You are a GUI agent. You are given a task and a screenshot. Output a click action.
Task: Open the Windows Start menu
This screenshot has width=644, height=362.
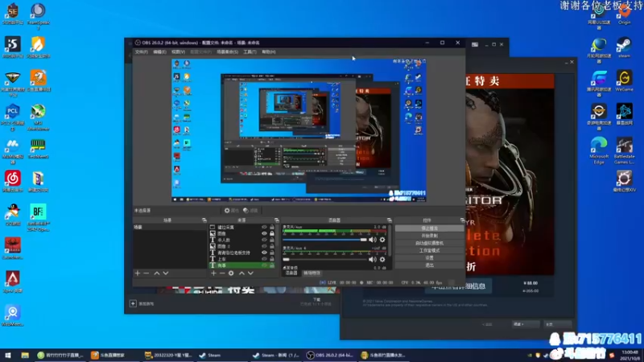pyautogui.click(x=7, y=356)
